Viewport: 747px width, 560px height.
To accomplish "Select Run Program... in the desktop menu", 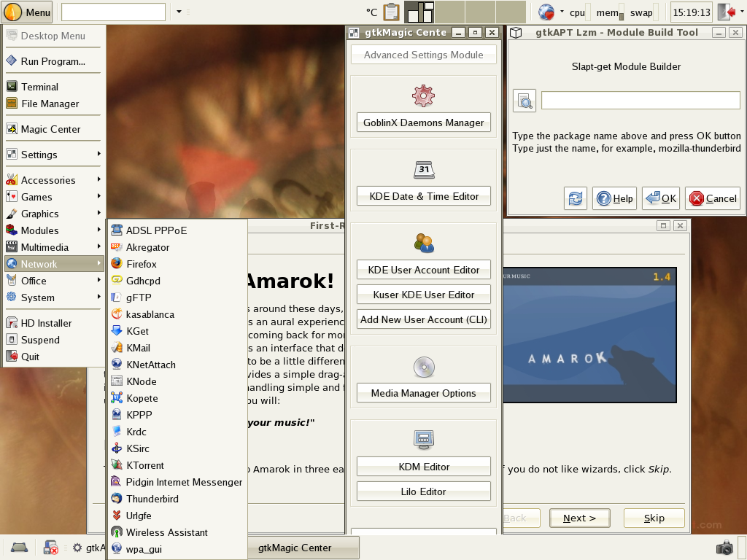I will (x=53, y=61).
